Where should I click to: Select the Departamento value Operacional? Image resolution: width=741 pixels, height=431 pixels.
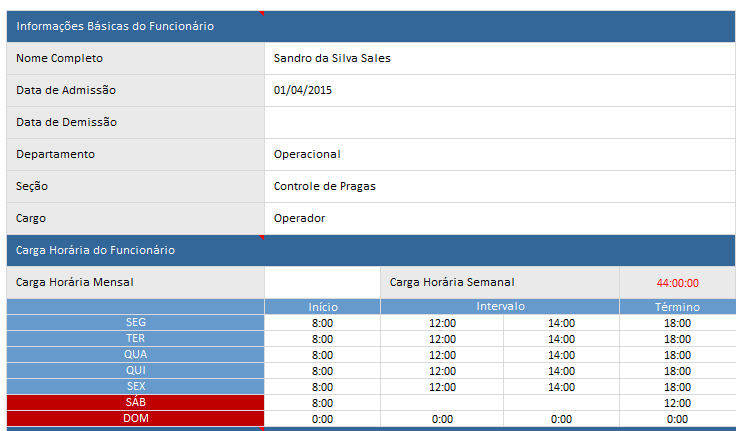click(499, 154)
